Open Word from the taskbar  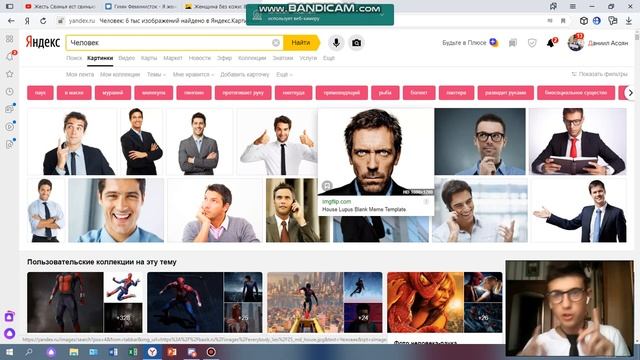click(x=113, y=352)
